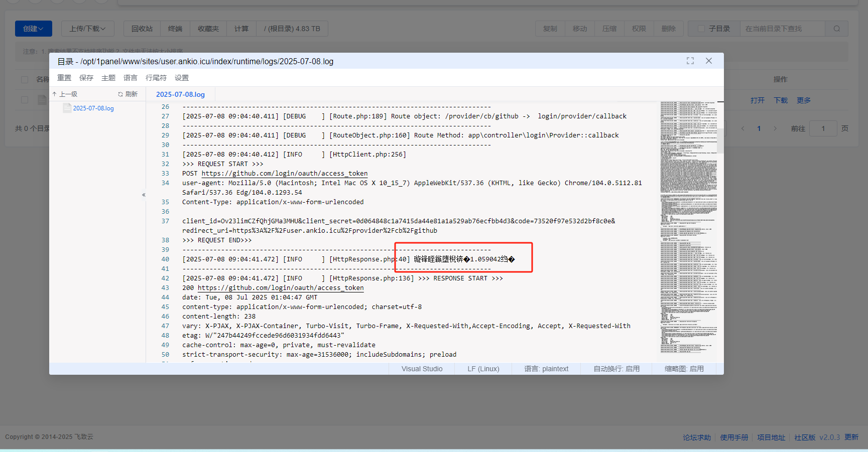Open the 项目地址 project link

[771, 437]
